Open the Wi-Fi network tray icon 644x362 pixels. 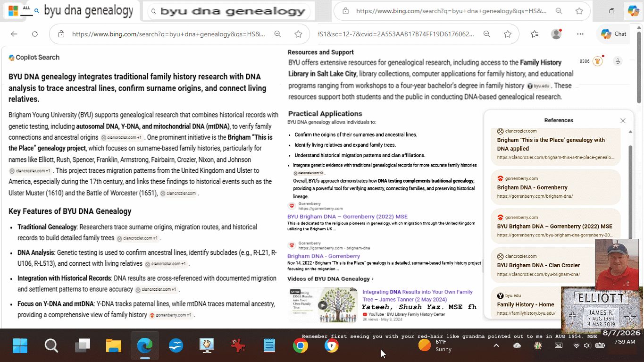coord(576,346)
